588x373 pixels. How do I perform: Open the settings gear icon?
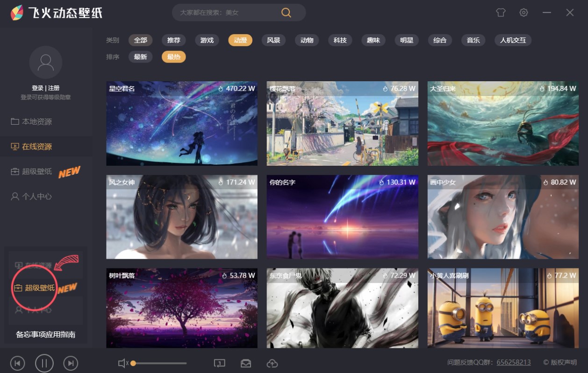(523, 13)
